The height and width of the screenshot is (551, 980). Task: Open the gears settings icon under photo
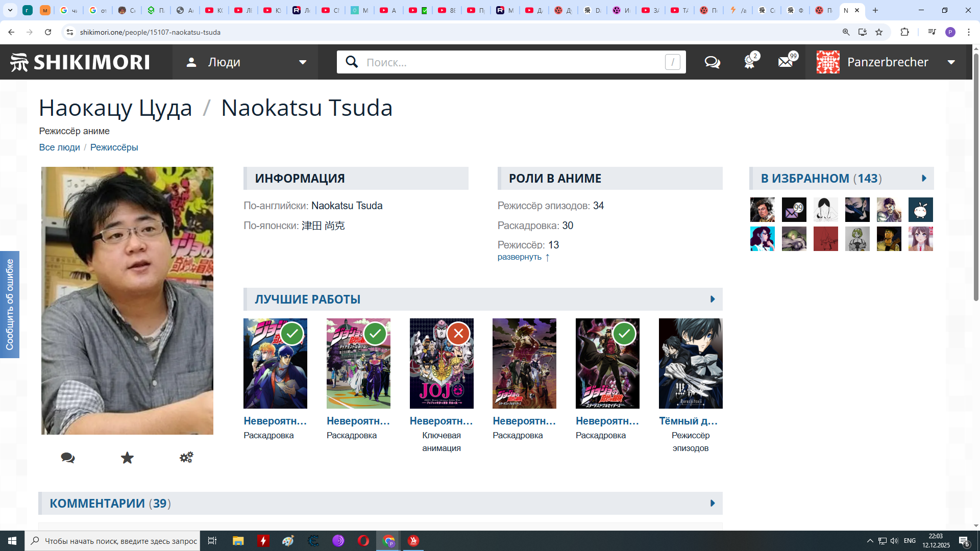tap(186, 458)
